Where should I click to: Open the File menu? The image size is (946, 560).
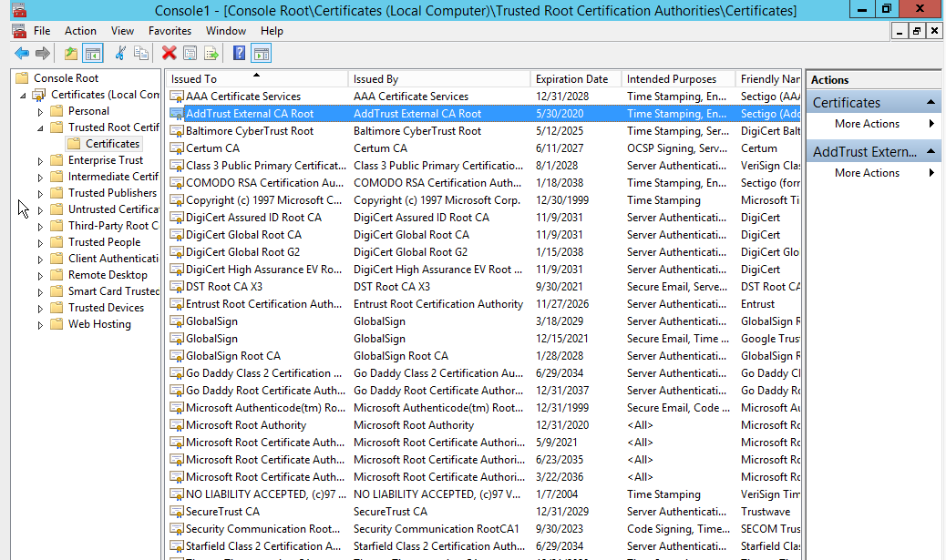point(42,31)
